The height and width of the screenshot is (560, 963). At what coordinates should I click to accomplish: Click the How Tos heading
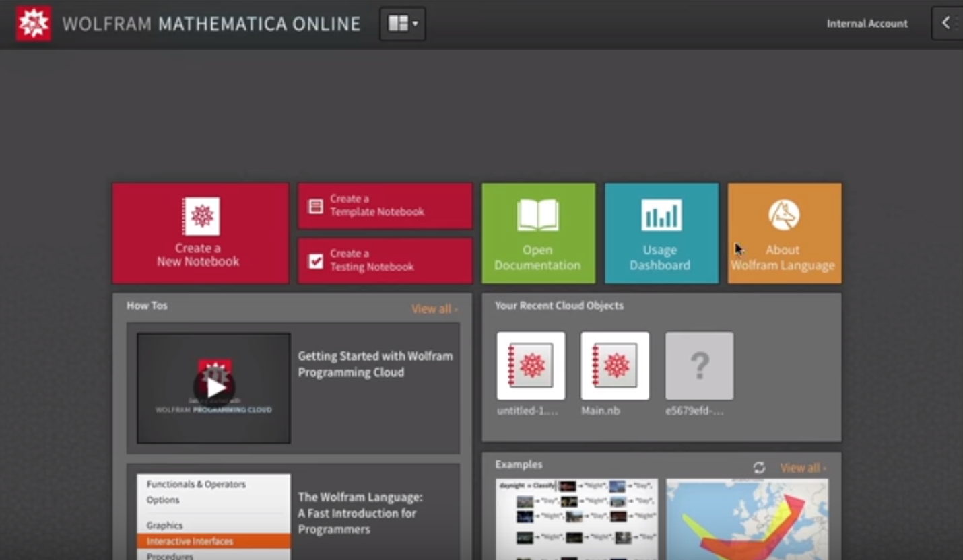[x=147, y=306]
